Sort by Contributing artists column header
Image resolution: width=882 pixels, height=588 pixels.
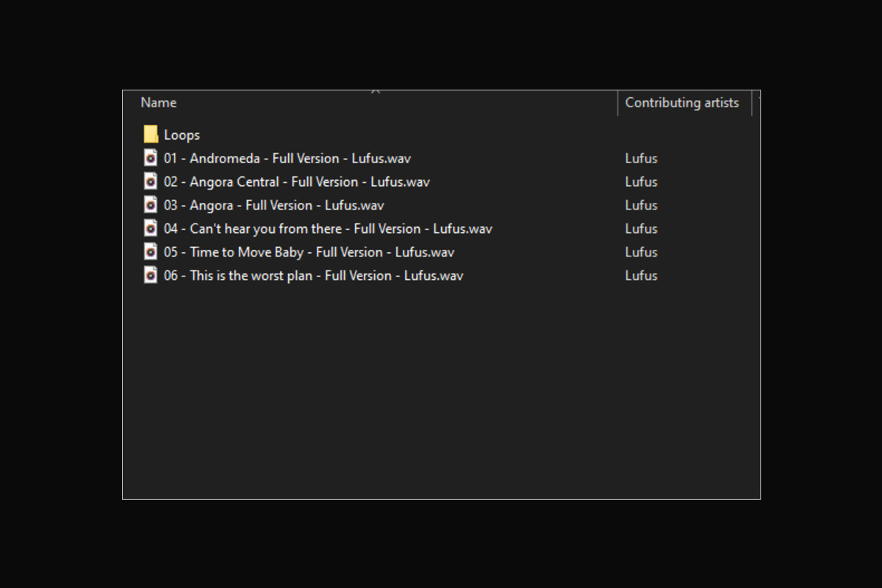pyautogui.click(x=682, y=103)
